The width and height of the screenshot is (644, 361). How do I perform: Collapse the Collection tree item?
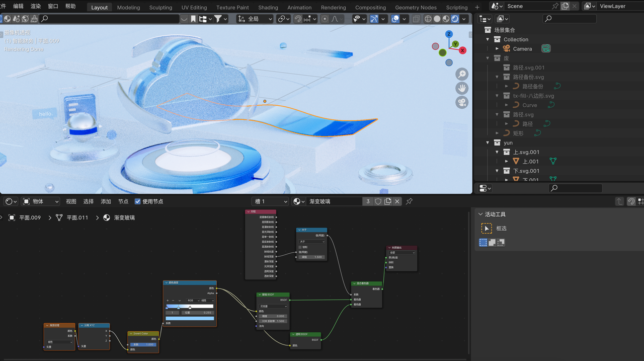click(488, 39)
